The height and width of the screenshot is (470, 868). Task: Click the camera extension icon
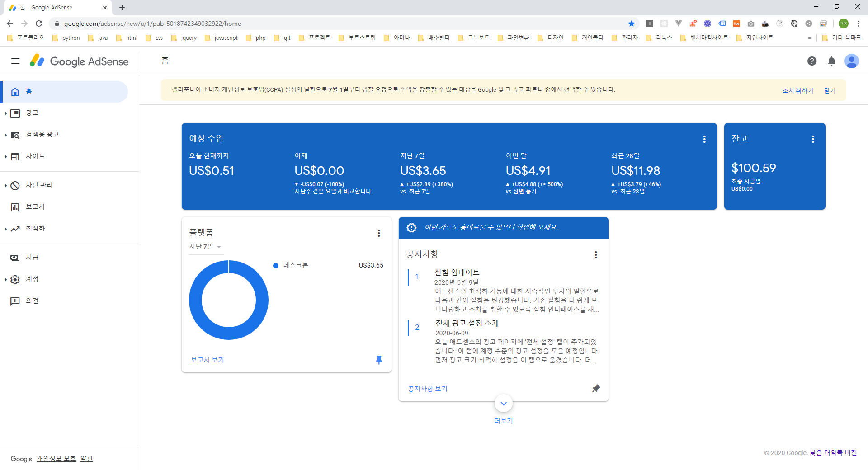(x=751, y=23)
